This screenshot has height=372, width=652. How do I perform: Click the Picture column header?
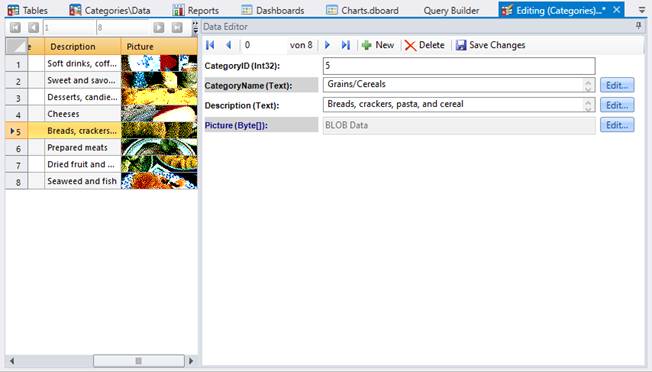coord(159,46)
